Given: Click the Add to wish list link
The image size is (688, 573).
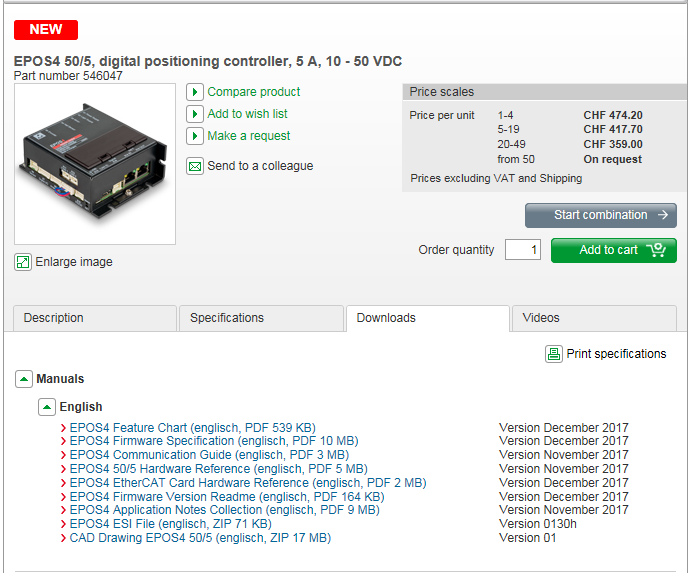Looking at the screenshot, I should tap(247, 114).
